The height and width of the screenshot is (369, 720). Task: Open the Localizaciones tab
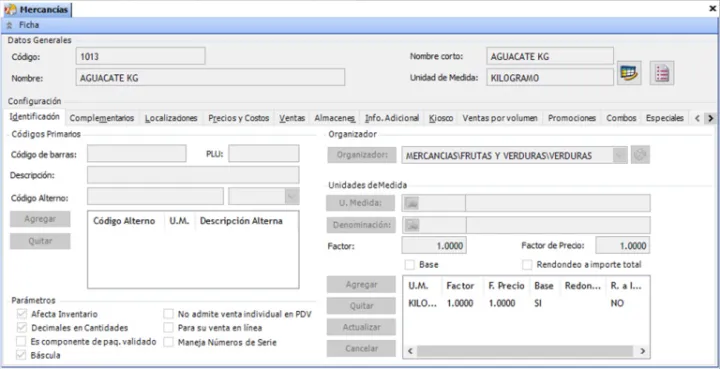(171, 118)
